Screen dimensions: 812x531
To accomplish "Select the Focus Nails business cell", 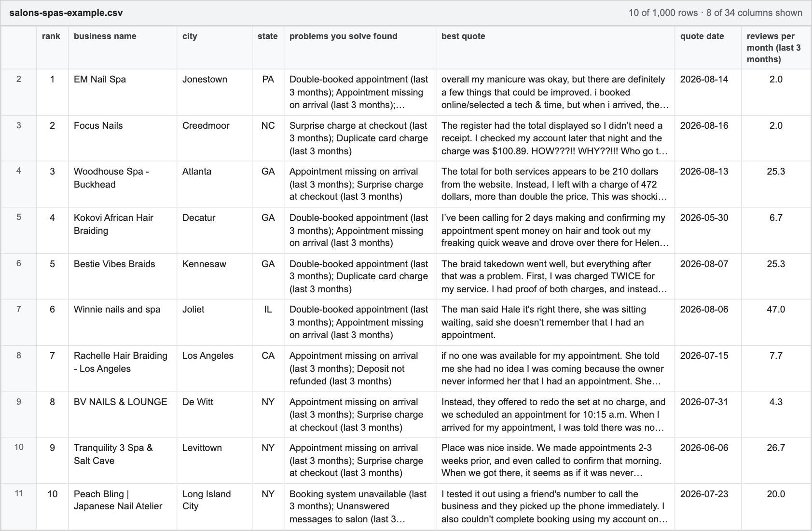I will [x=123, y=138].
